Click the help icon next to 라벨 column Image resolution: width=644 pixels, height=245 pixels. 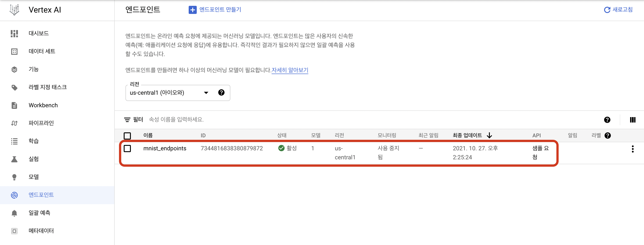(607, 135)
